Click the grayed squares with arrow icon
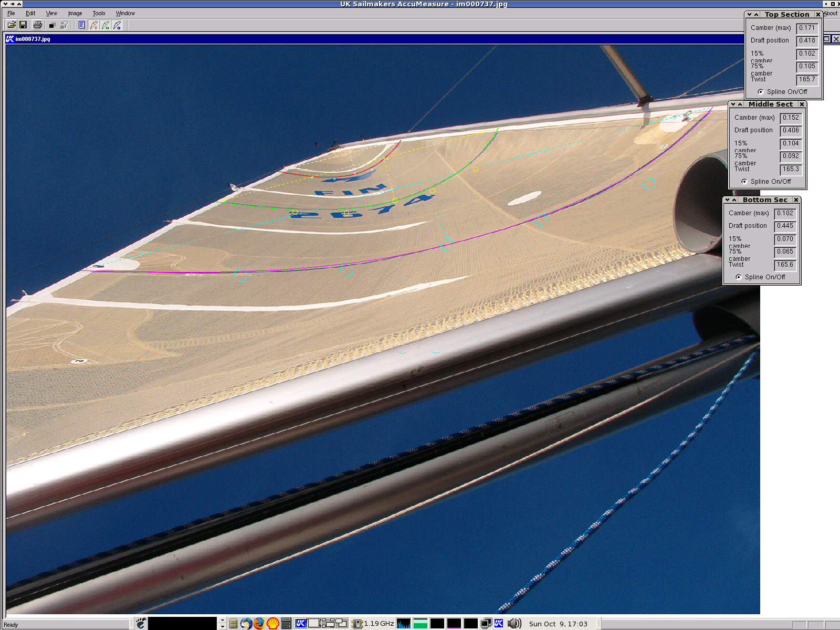 (64, 25)
